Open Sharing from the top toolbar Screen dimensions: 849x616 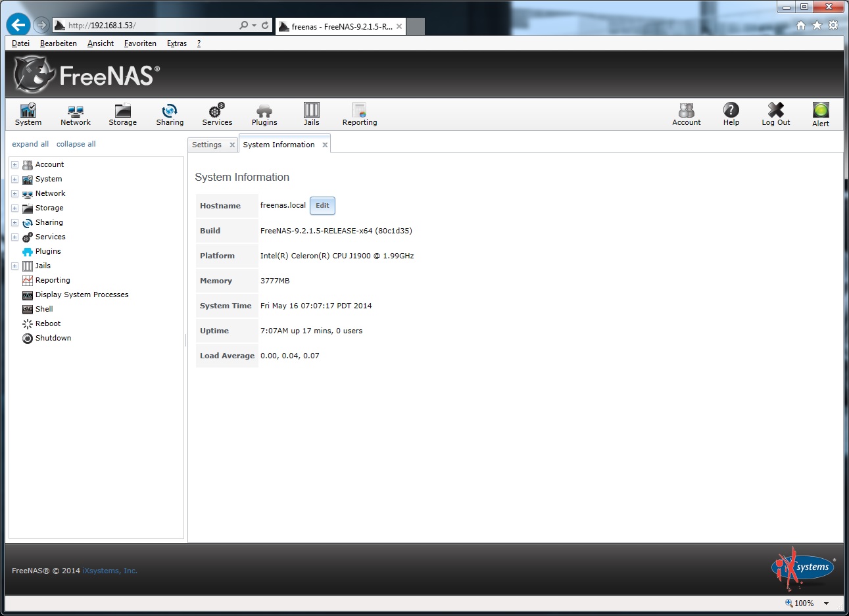(170, 114)
